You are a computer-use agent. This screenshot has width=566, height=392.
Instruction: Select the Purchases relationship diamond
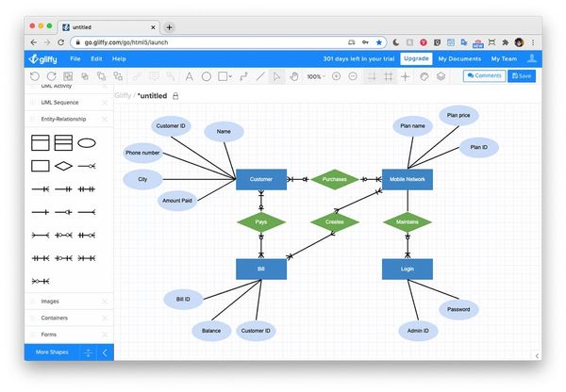coord(335,179)
